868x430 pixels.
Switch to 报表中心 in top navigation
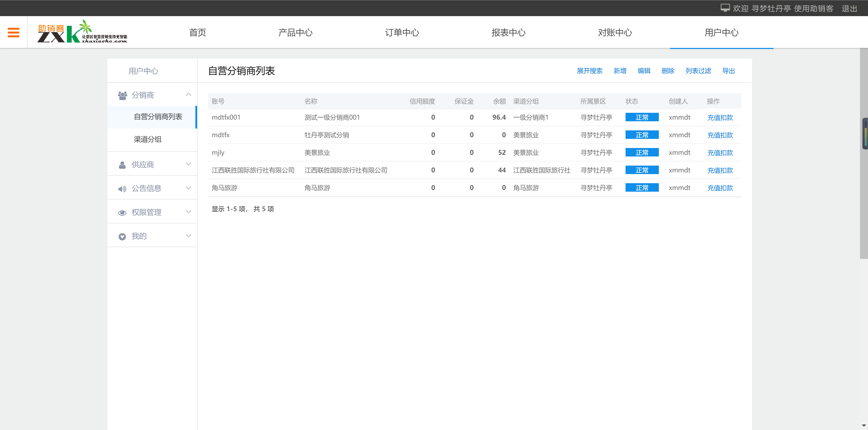click(508, 33)
